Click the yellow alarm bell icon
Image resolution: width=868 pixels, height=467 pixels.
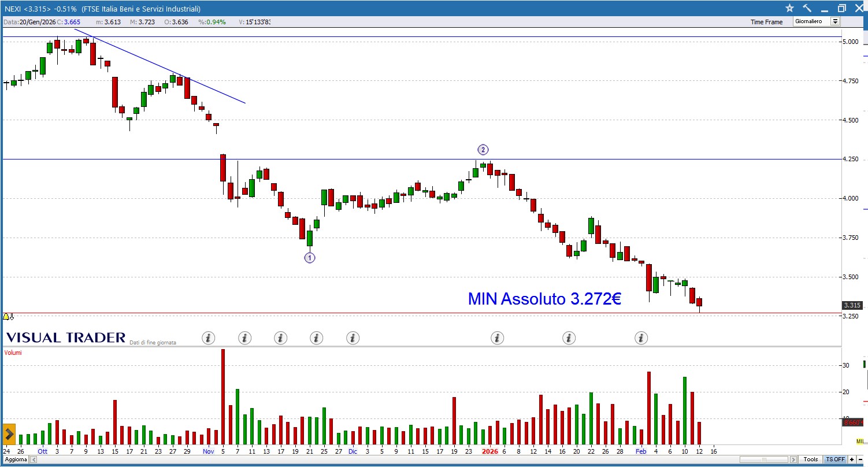point(6,316)
